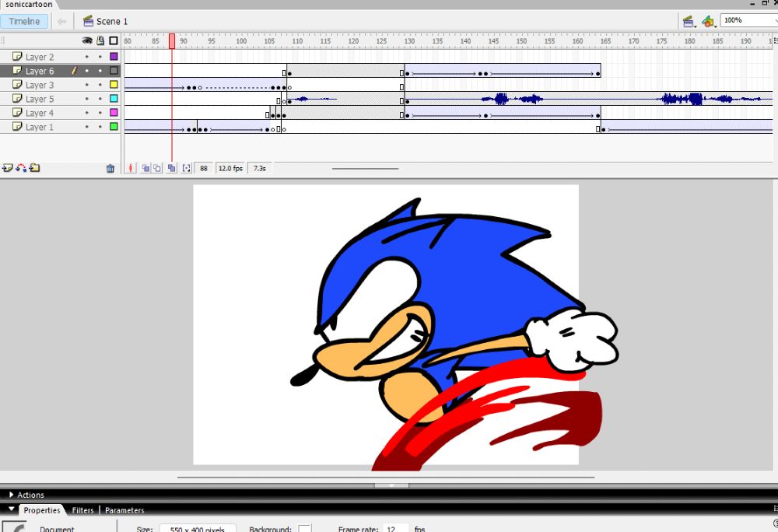Select the Layer 1 name

pos(40,127)
